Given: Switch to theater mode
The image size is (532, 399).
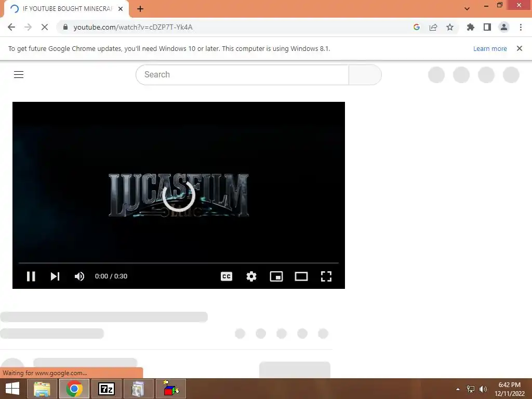Looking at the screenshot, I should tap(301, 276).
